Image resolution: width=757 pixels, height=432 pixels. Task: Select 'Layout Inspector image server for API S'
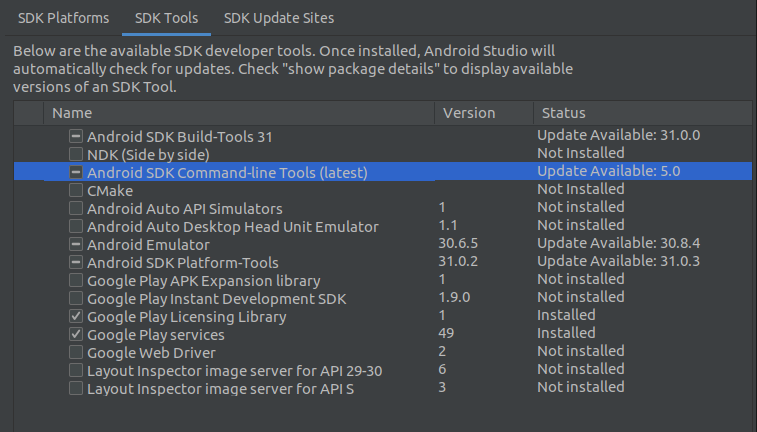221,389
